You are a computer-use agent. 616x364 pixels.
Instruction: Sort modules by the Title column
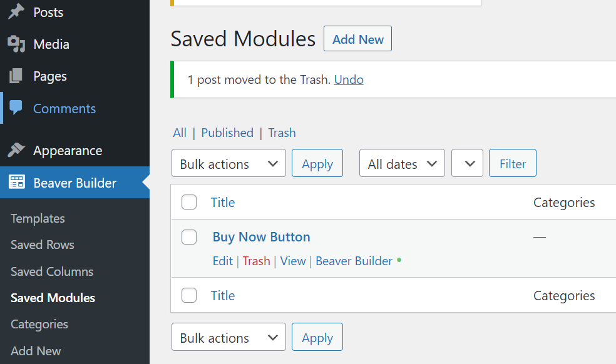[x=223, y=202]
